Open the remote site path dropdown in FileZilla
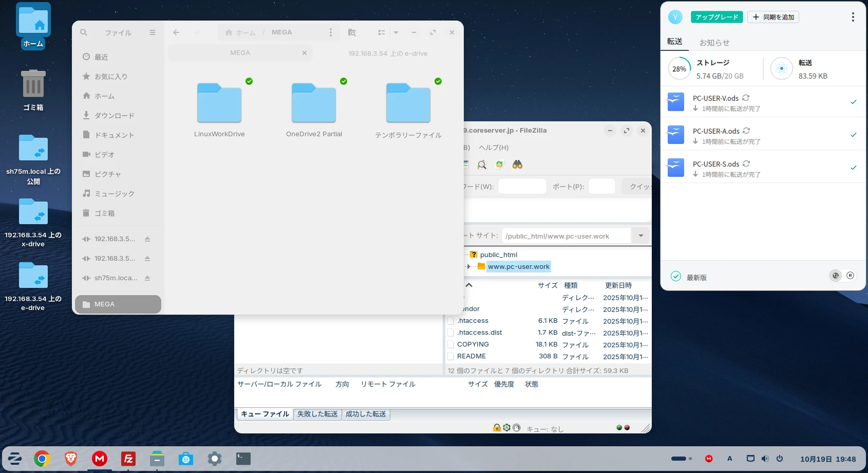 point(640,235)
